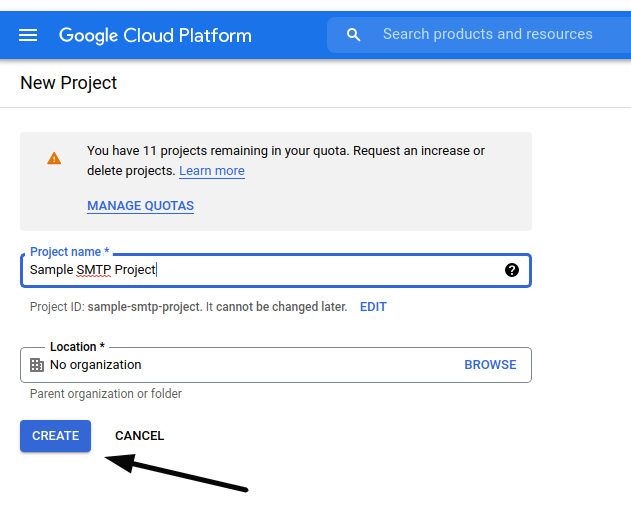Screen dimensions: 631x510
Task: Click the organization building icon in Location
Action: [x=37, y=365]
